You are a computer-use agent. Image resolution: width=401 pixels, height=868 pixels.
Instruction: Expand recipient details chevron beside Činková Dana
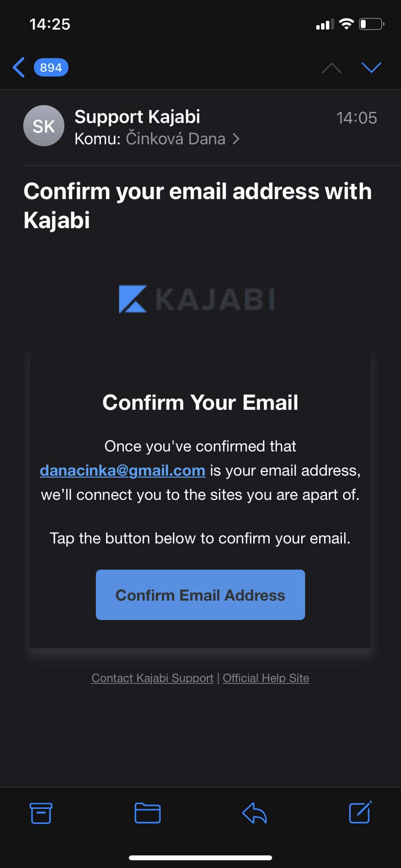point(236,139)
